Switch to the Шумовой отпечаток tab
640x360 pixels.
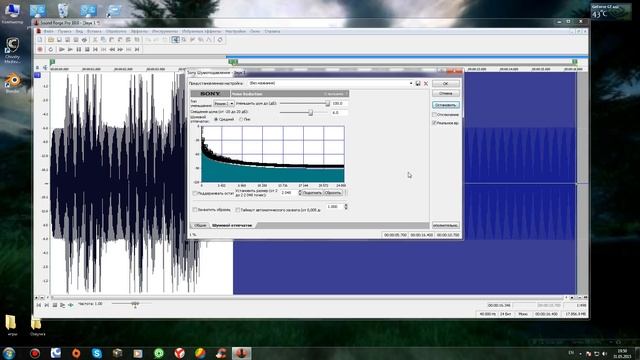pyautogui.click(x=232, y=225)
